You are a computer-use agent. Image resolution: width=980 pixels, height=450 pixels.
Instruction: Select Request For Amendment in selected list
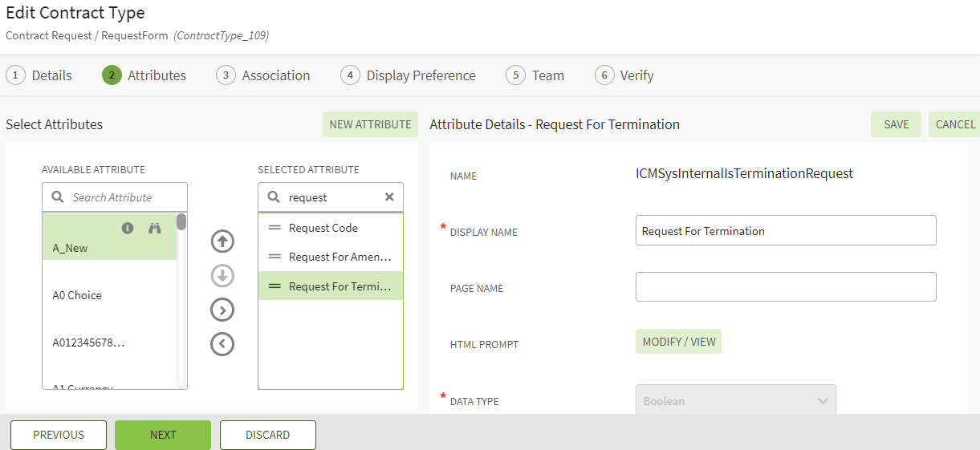click(x=340, y=257)
